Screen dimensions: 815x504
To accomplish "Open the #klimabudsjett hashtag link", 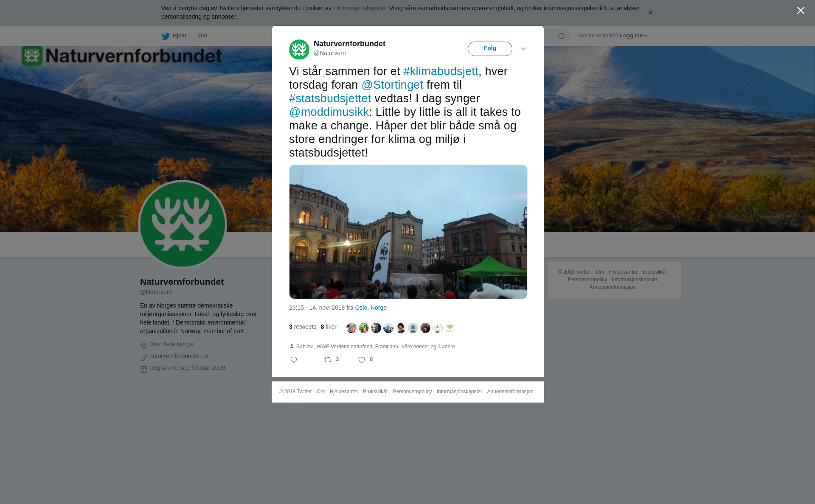I will (x=441, y=71).
